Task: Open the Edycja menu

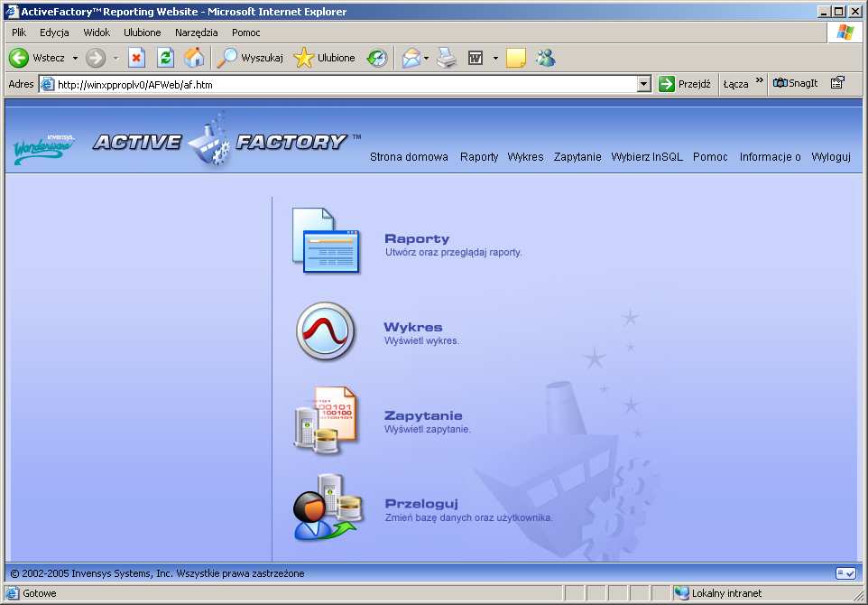Action: pyautogui.click(x=54, y=33)
